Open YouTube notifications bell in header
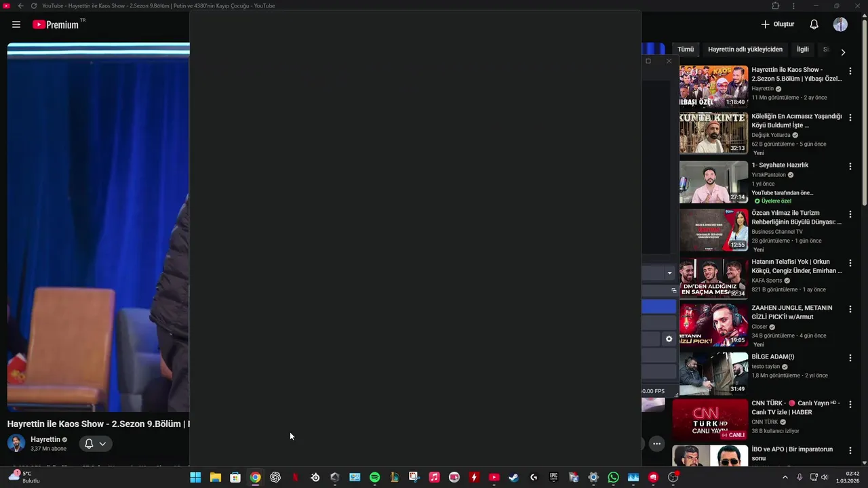This screenshot has width=868, height=488. 814,24
